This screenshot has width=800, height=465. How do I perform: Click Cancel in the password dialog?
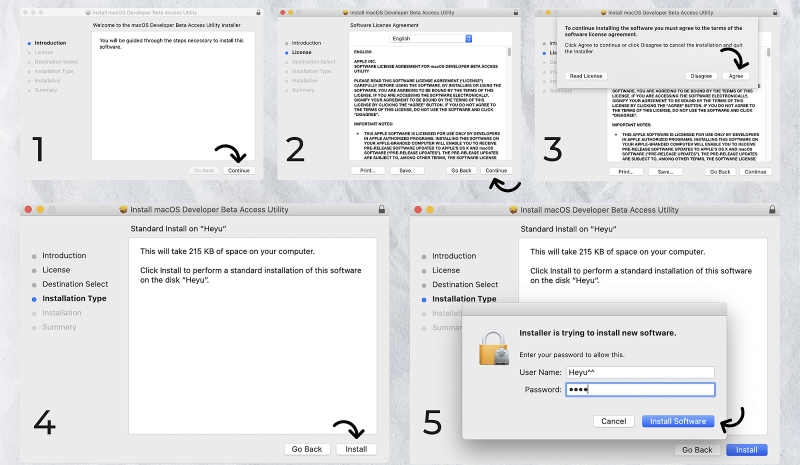[x=614, y=421]
